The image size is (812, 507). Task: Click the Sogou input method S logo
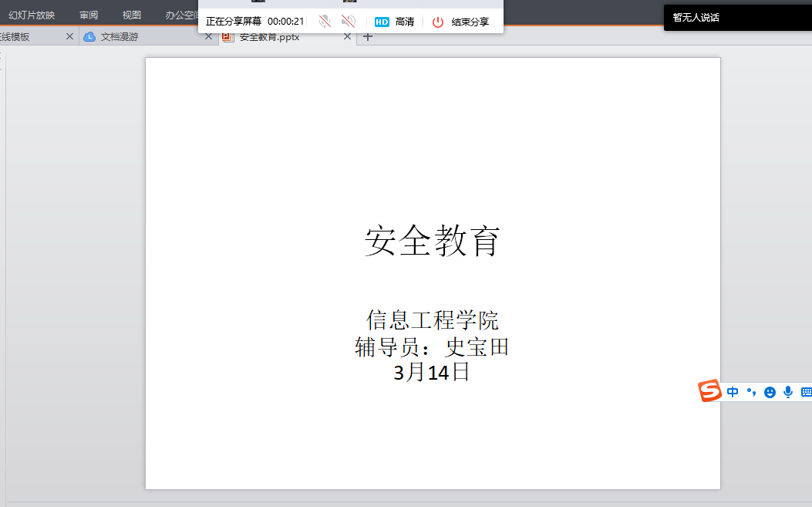click(709, 390)
